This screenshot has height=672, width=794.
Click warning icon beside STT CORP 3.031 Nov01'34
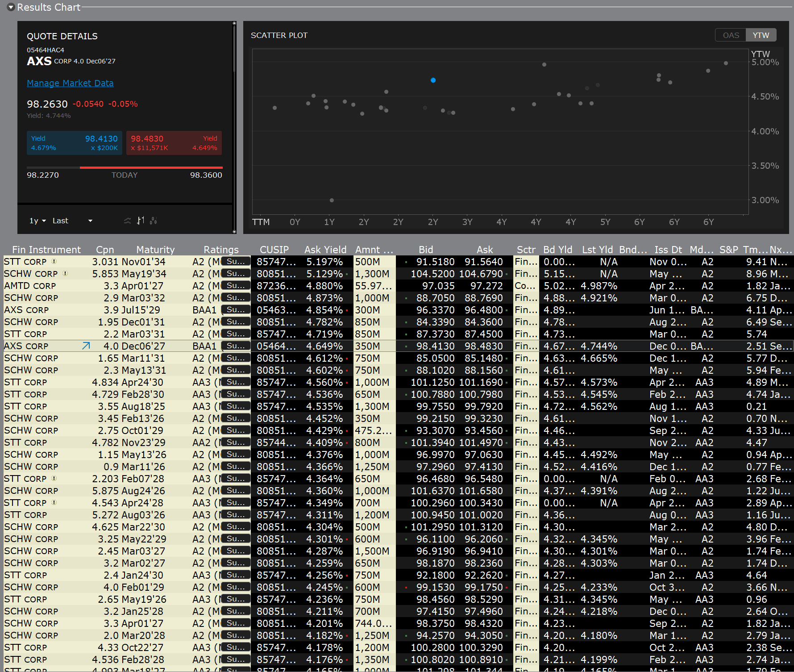(x=54, y=262)
